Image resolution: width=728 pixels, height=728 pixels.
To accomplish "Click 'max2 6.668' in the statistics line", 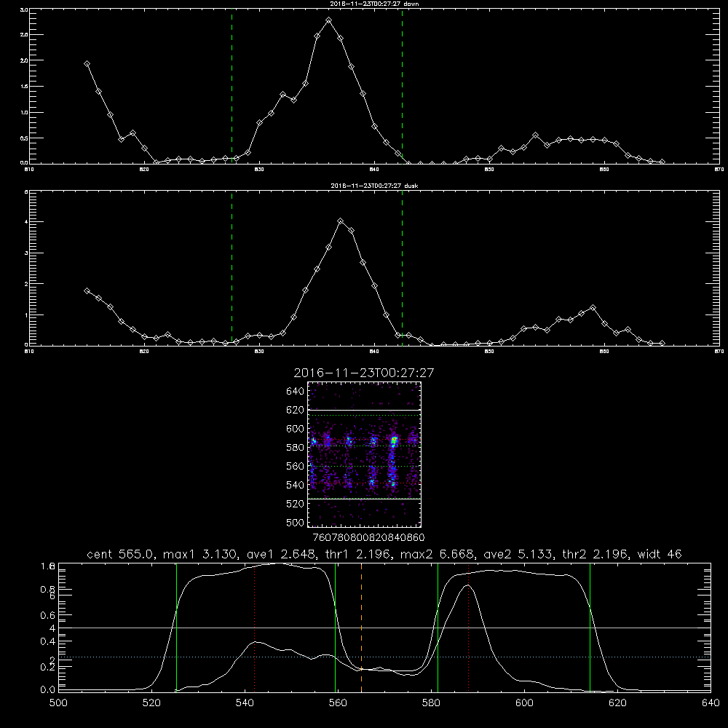I will click(x=435, y=554).
